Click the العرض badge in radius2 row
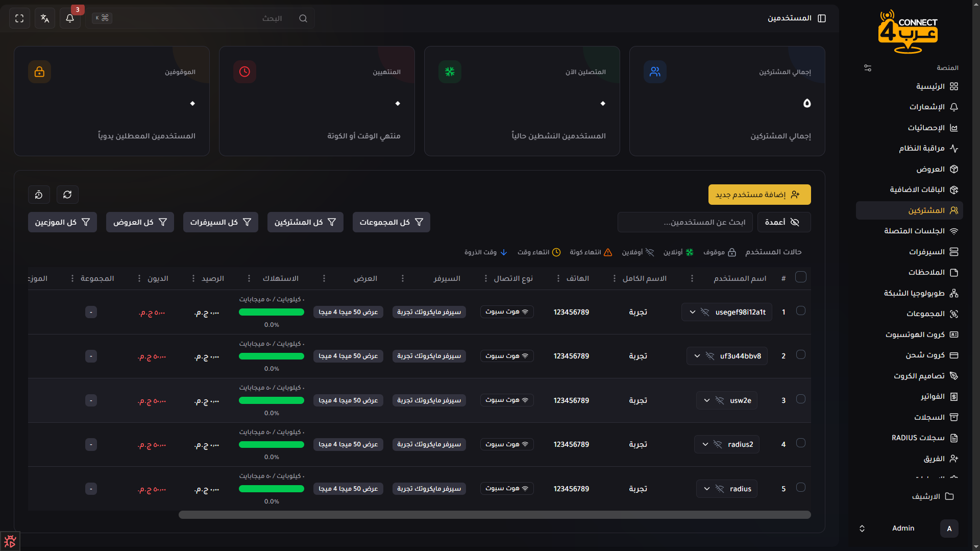 pyautogui.click(x=348, y=444)
